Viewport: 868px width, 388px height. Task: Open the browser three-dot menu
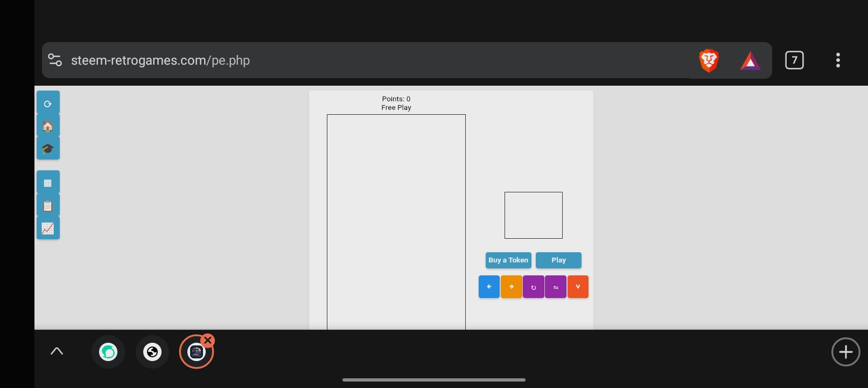click(838, 60)
